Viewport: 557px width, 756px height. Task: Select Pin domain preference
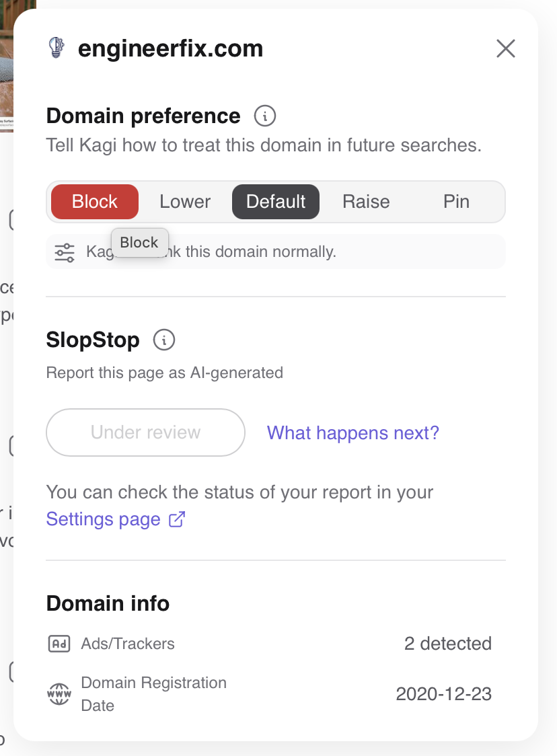click(456, 202)
